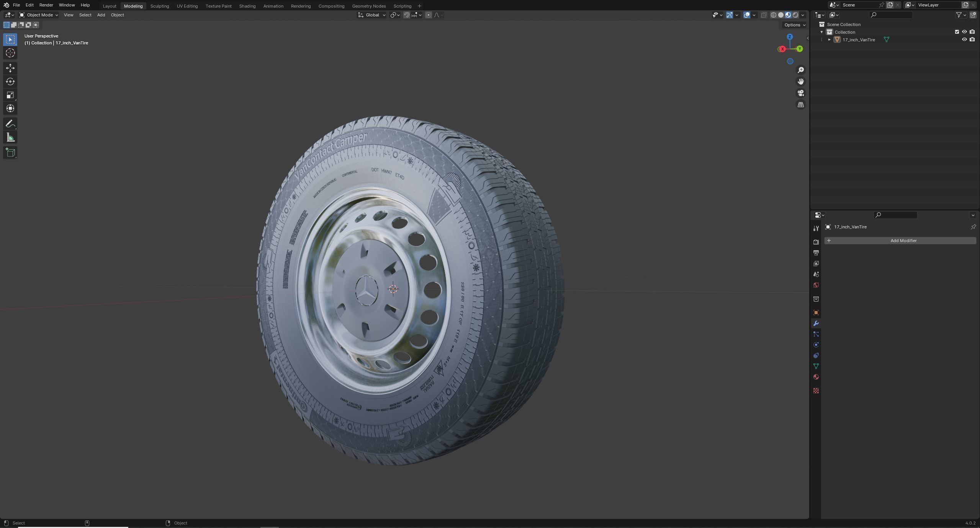Open the Object Mode dropdown
This screenshot has height=528, width=980.
tap(39, 15)
